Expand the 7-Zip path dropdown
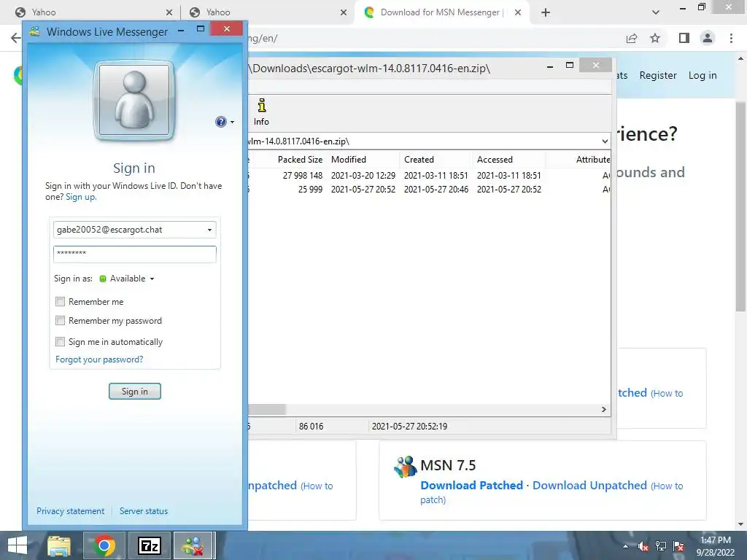The height and width of the screenshot is (560, 747). (605, 141)
